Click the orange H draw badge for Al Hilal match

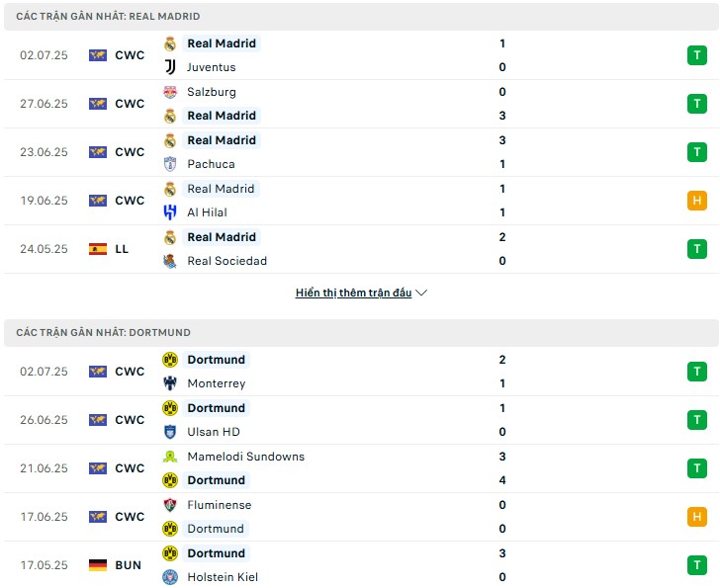pyautogui.click(x=696, y=201)
